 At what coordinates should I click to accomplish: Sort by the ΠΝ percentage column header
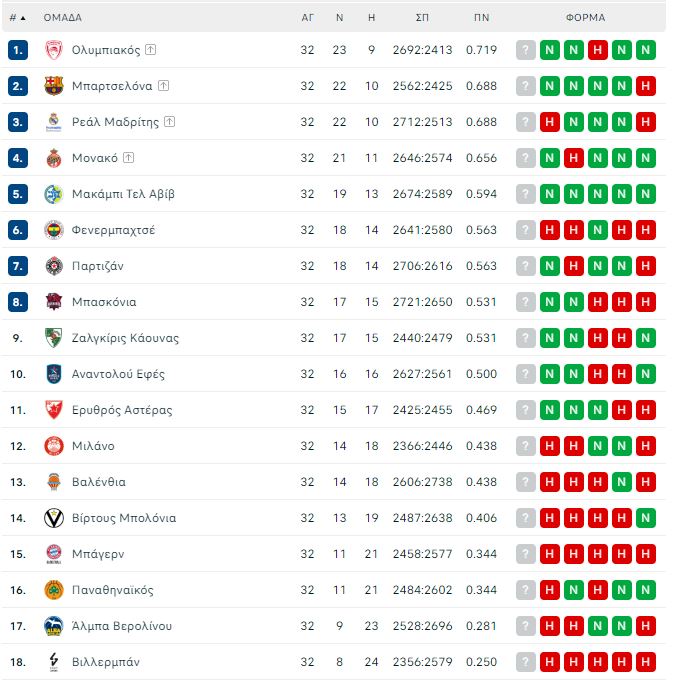pyautogui.click(x=481, y=17)
